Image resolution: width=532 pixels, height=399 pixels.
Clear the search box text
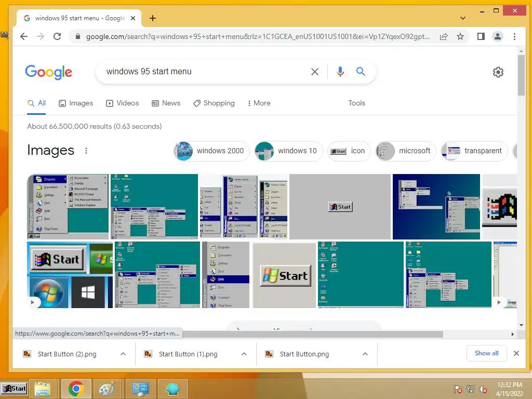pyautogui.click(x=315, y=72)
